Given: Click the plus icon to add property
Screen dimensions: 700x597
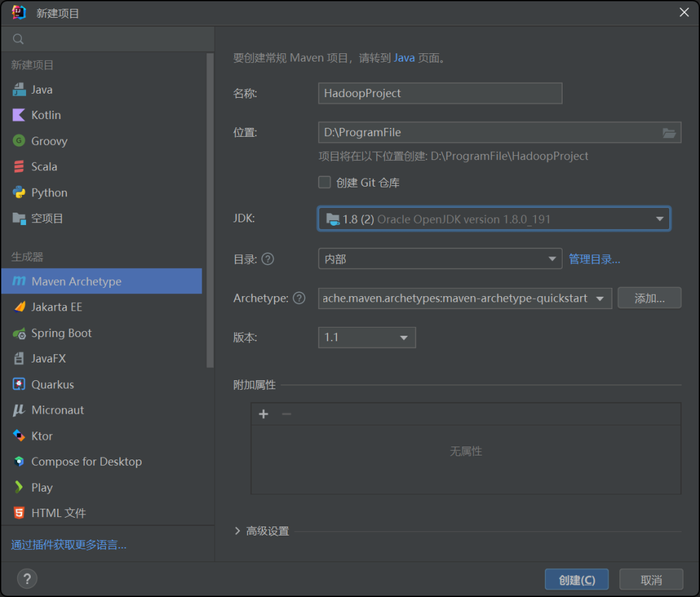Looking at the screenshot, I should (x=263, y=414).
